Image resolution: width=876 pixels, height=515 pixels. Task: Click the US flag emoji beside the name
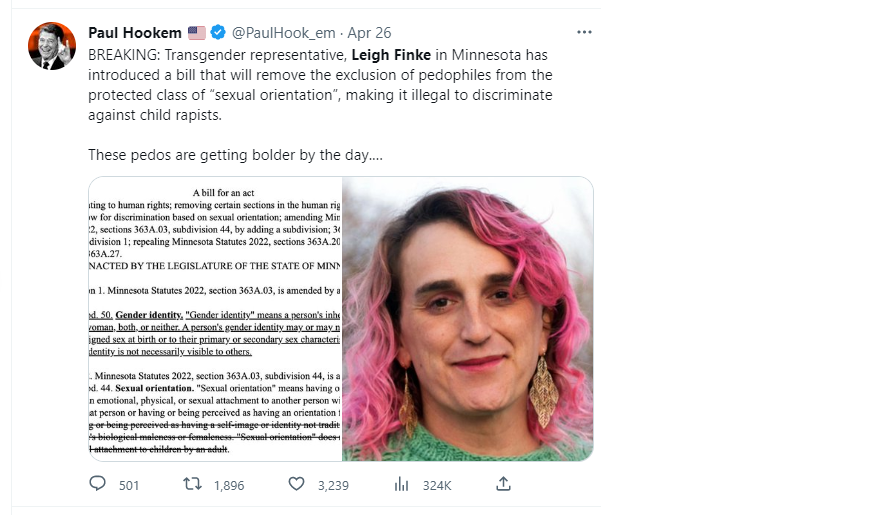pyautogui.click(x=197, y=33)
